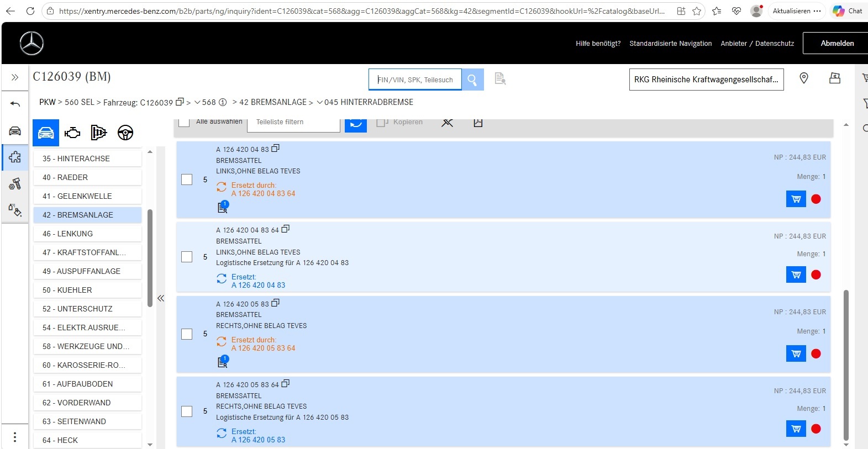Viewport: 868px width, 449px height.
Task: Select the engine aggregate icon
Action: (x=72, y=133)
